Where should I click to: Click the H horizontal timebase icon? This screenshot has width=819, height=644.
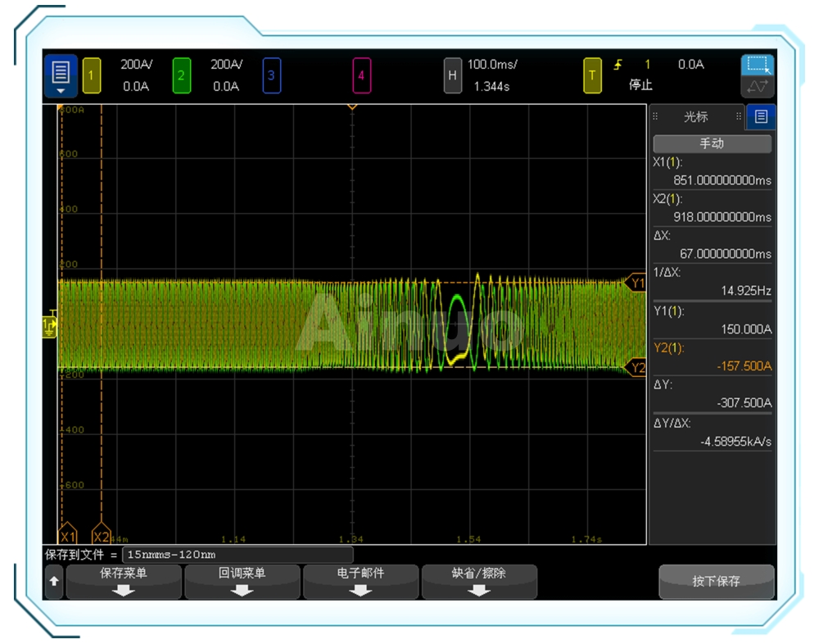click(x=452, y=75)
